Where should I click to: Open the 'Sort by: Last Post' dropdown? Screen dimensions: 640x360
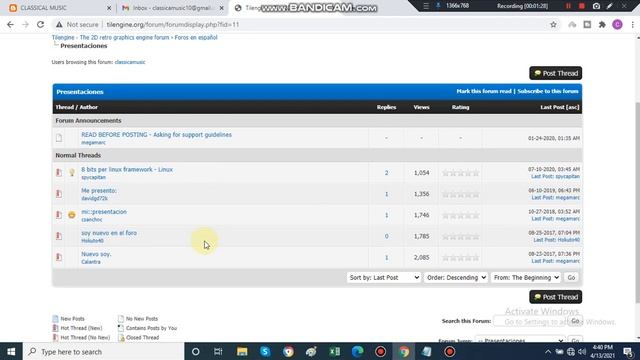[x=384, y=278]
